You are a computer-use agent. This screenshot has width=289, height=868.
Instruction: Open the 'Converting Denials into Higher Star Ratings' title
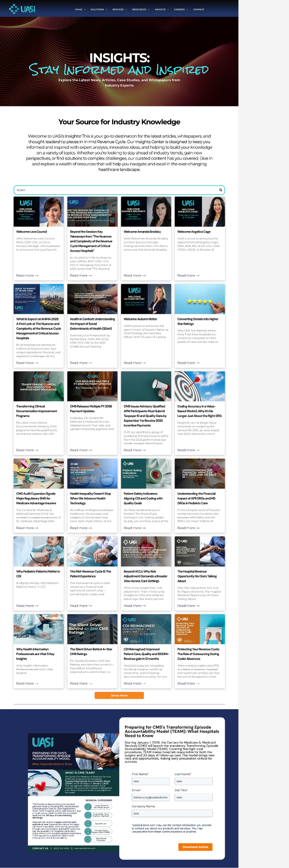(198, 322)
